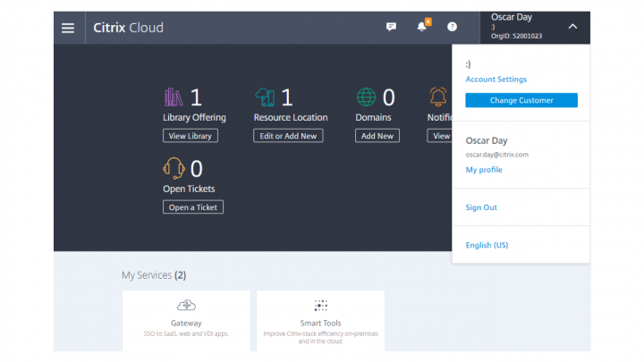Select Sign Out from account menu
644x362 pixels.
pyautogui.click(x=481, y=207)
